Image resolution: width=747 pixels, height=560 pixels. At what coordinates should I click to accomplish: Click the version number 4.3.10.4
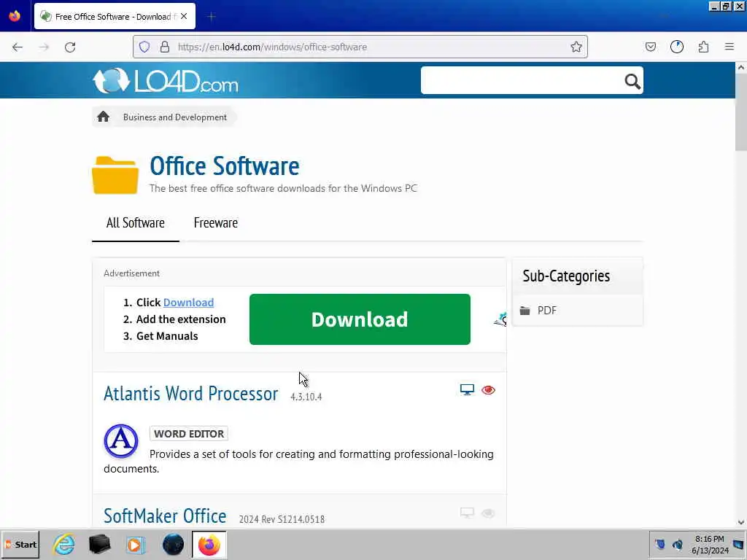tap(306, 397)
